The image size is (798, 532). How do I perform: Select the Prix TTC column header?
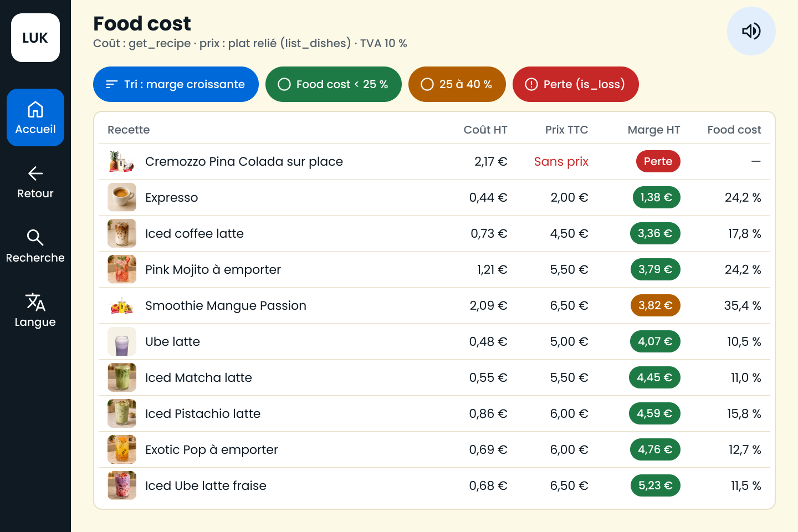click(566, 130)
